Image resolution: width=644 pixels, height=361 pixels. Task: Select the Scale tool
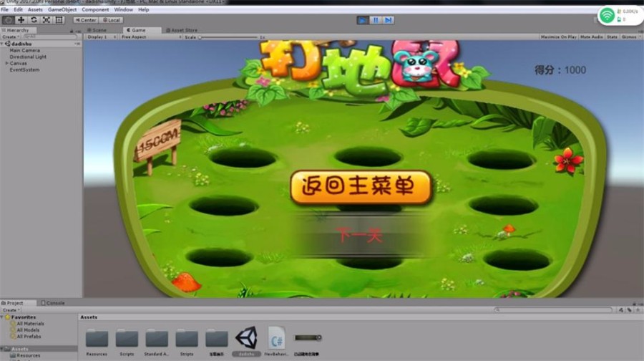pos(47,20)
